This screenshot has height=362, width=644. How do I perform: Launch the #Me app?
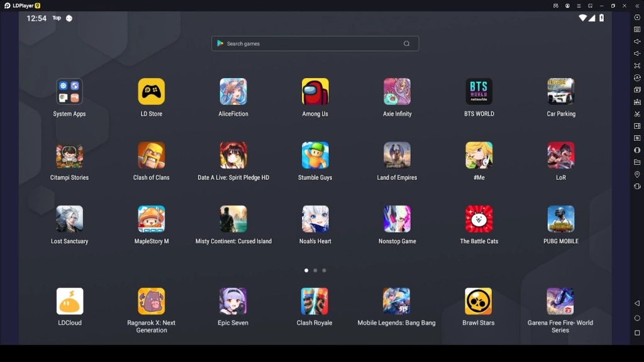coord(479,155)
